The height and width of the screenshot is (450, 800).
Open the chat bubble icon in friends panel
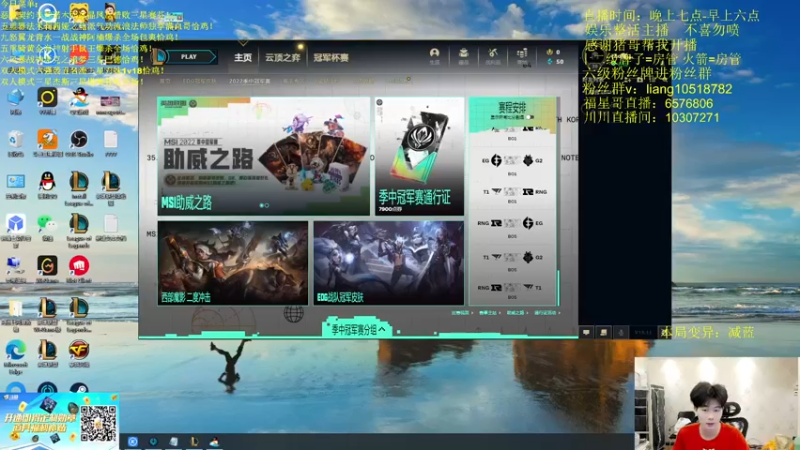coord(586,333)
